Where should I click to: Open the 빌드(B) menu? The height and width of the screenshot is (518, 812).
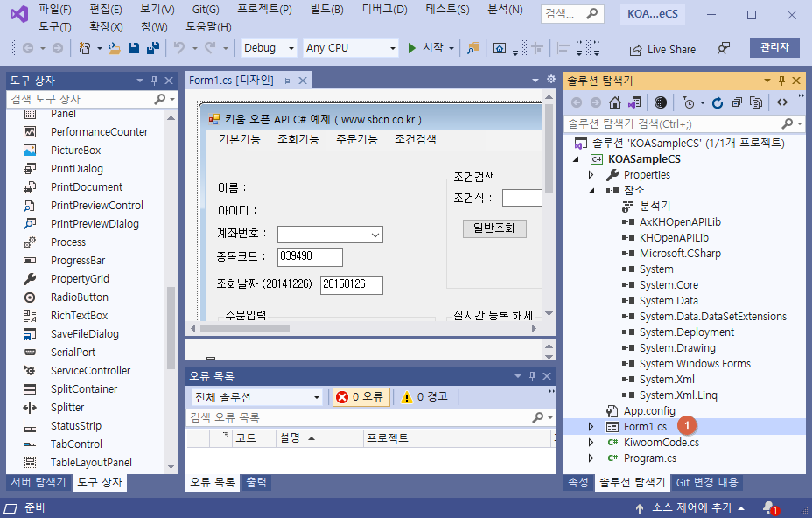[326, 10]
